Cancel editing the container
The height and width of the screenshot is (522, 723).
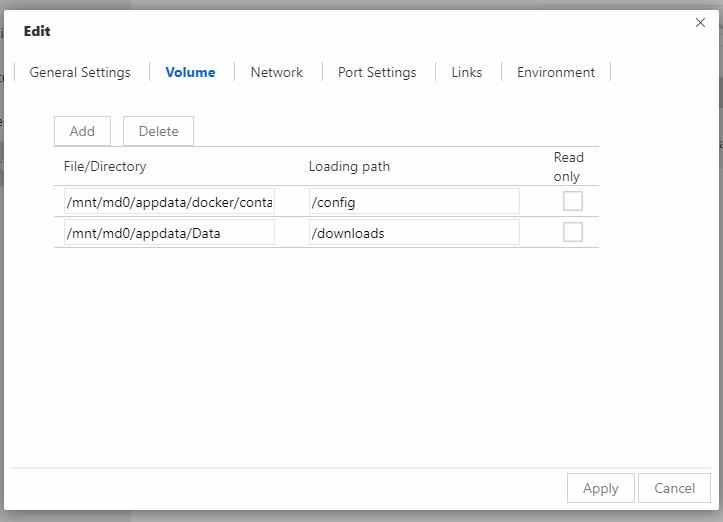(674, 488)
